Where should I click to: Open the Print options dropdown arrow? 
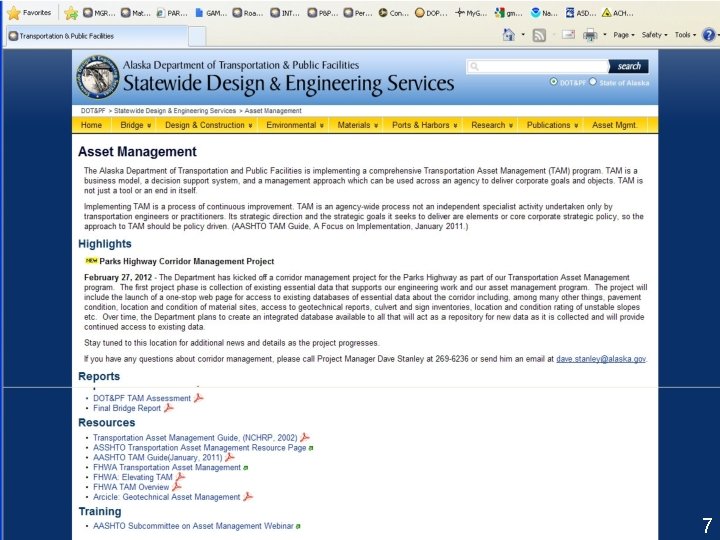click(604, 35)
